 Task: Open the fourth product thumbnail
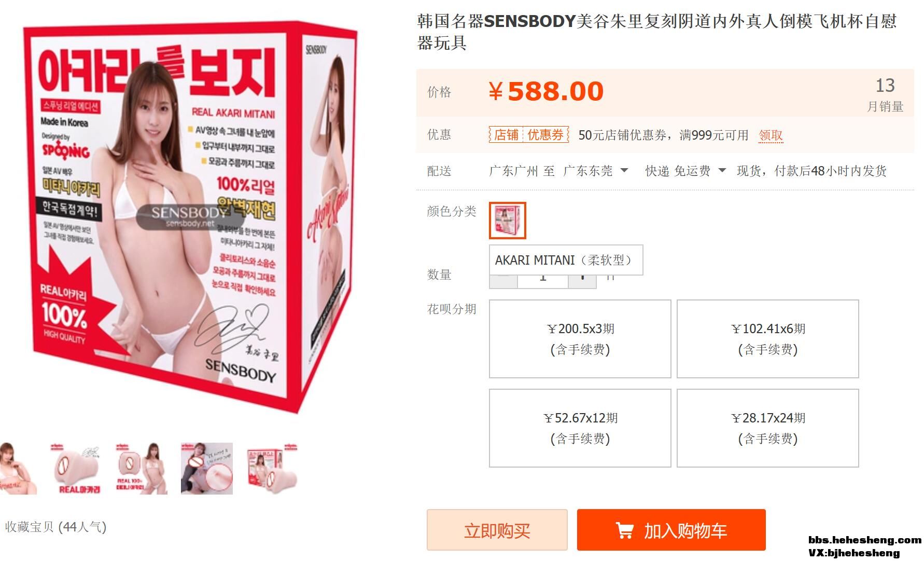[207, 469]
